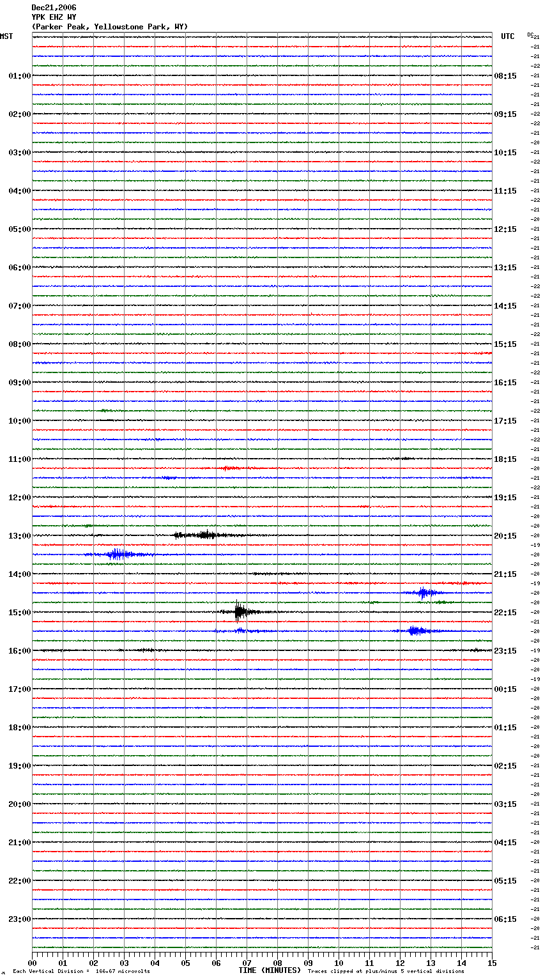Select the 02:00 MST row label
The image size is (543, 980).
click(x=20, y=114)
